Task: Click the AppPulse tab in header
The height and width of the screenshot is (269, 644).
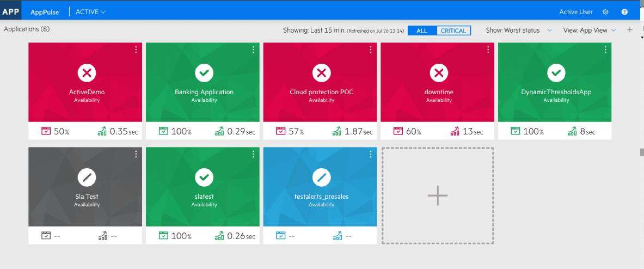Action: (45, 12)
